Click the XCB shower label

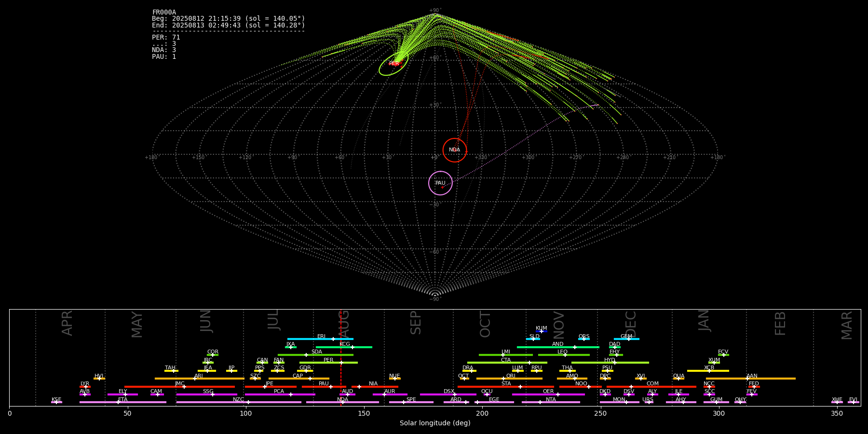(x=709, y=368)
